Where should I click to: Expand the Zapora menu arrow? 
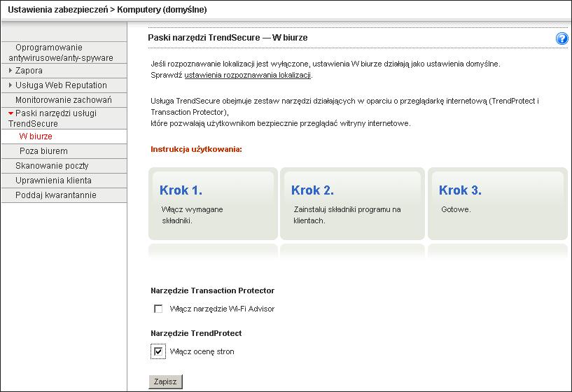pos(11,71)
